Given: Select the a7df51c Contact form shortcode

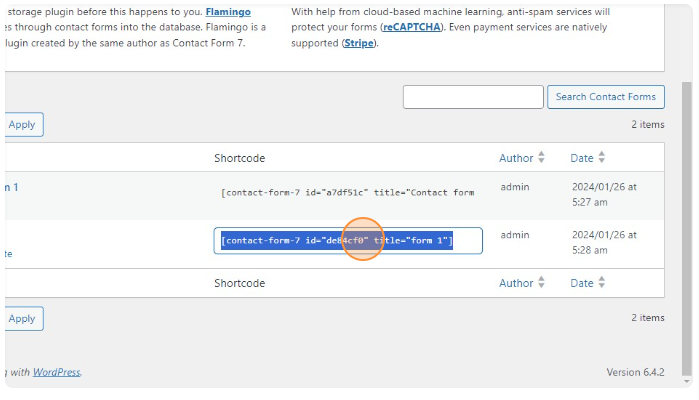Looking at the screenshot, I should click(x=347, y=192).
